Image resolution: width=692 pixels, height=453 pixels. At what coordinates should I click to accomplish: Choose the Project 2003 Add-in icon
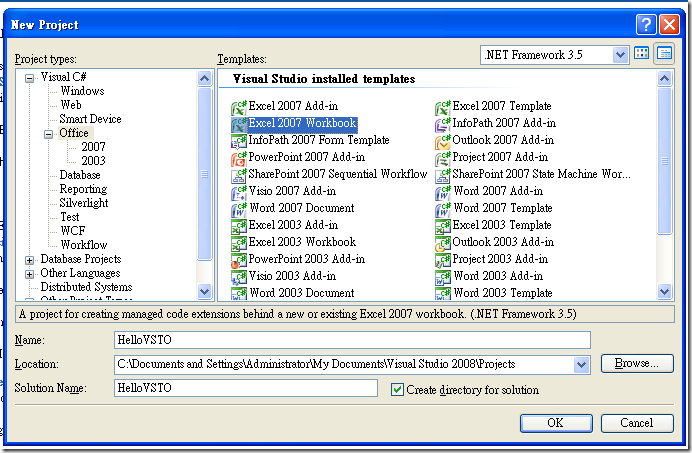pyautogui.click(x=443, y=260)
